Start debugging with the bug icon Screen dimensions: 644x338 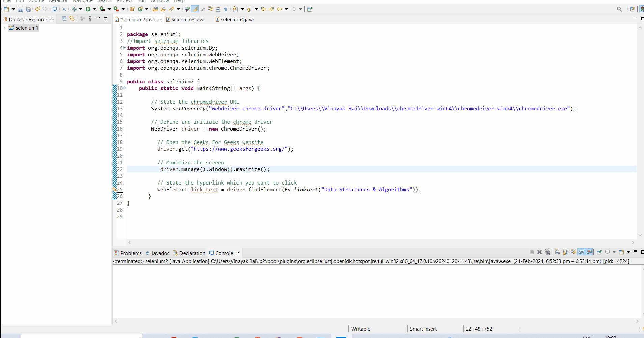click(x=74, y=9)
